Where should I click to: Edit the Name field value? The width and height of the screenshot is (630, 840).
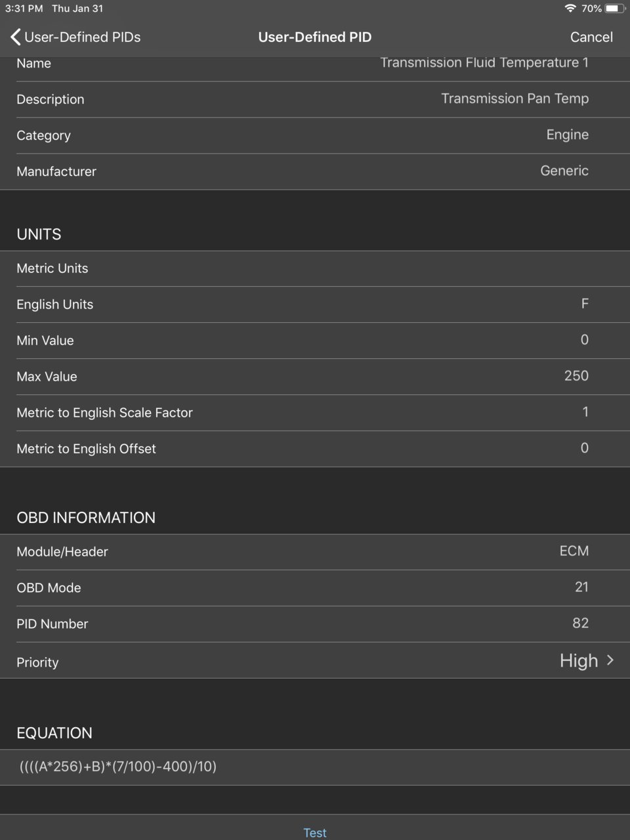click(484, 63)
